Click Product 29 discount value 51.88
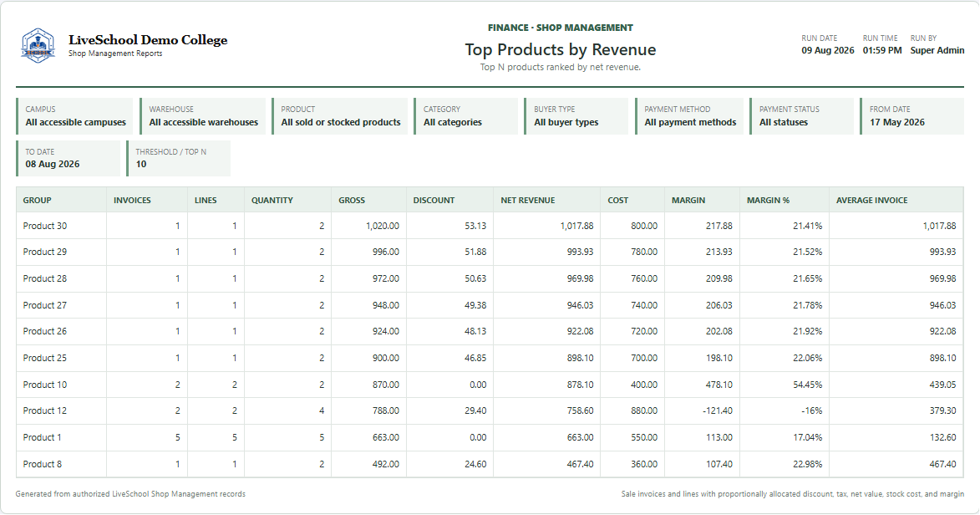The width and height of the screenshot is (980, 515). click(x=475, y=252)
